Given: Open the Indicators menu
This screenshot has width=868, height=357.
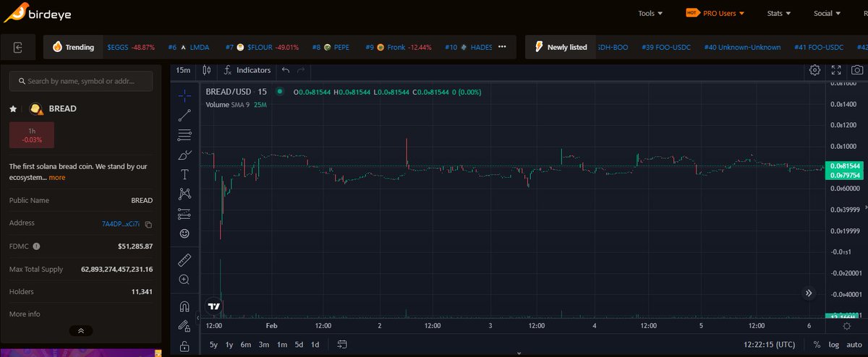Looking at the screenshot, I should [247, 70].
